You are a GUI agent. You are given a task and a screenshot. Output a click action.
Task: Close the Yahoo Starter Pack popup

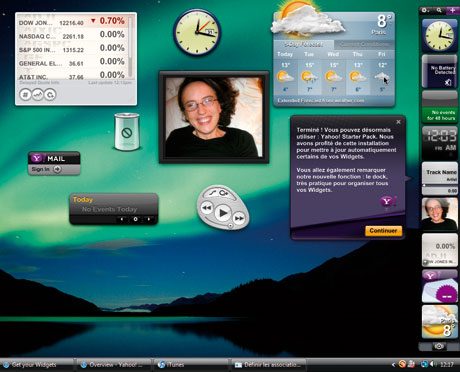tap(398, 122)
